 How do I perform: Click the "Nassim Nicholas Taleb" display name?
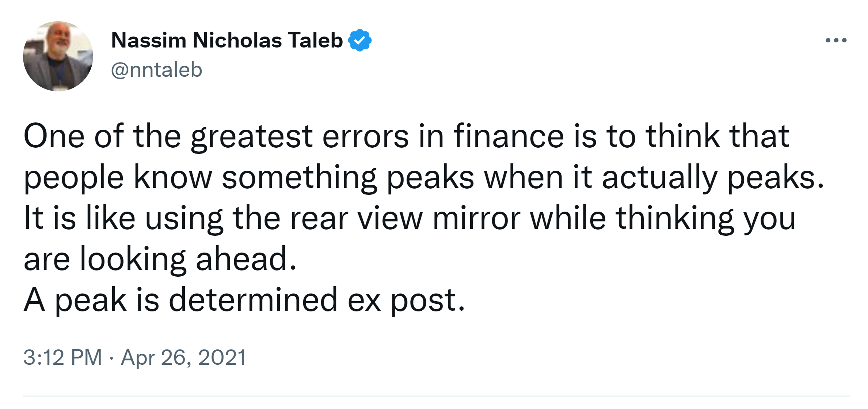pyautogui.click(x=227, y=40)
